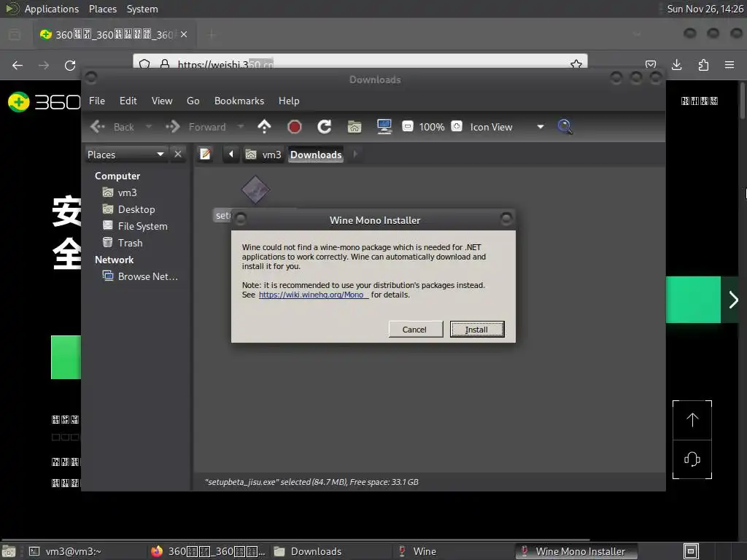Open the Firefox Pocket icon
747x560 pixels.
tap(650, 65)
